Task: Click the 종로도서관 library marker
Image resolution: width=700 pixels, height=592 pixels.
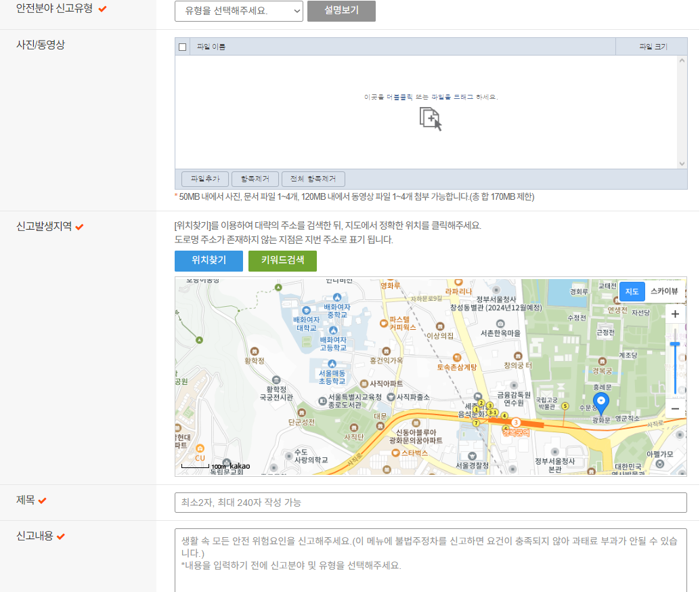Action: (322, 402)
